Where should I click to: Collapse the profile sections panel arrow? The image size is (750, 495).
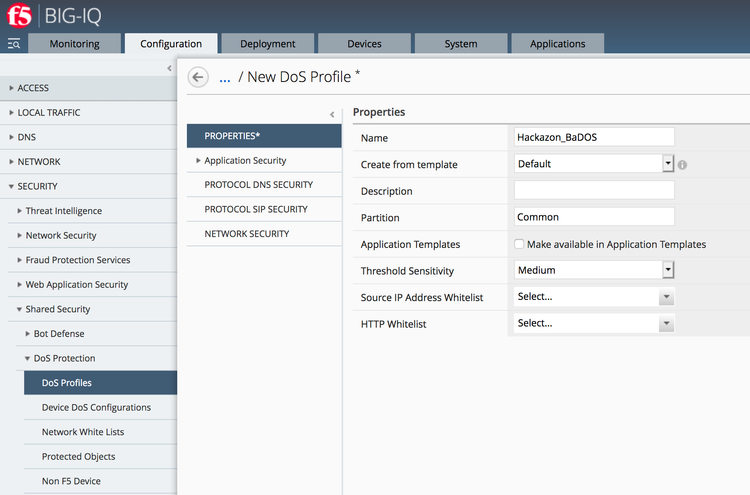332,114
